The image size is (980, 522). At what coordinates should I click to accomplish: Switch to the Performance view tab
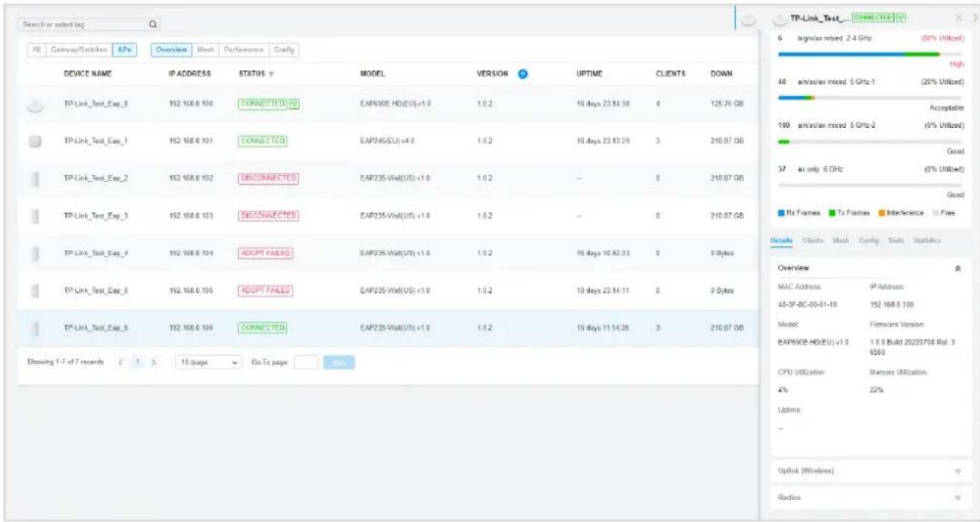pyautogui.click(x=242, y=49)
